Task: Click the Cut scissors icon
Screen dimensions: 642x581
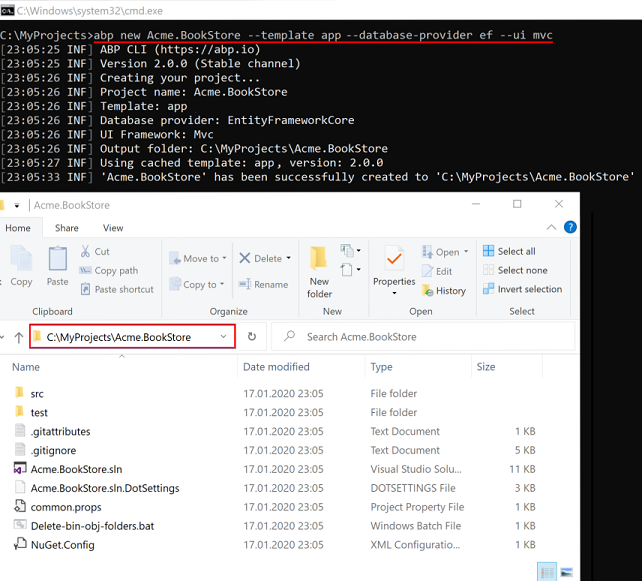Action: [86, 252]
